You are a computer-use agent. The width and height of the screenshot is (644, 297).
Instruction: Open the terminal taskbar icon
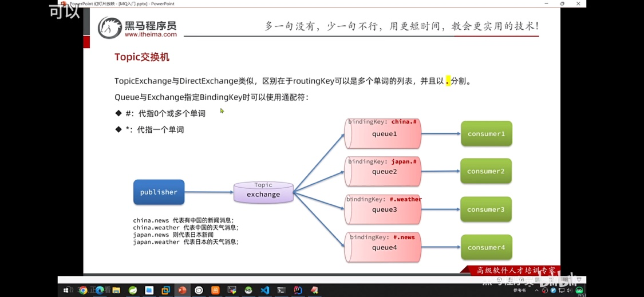click(x=281, y=290)
